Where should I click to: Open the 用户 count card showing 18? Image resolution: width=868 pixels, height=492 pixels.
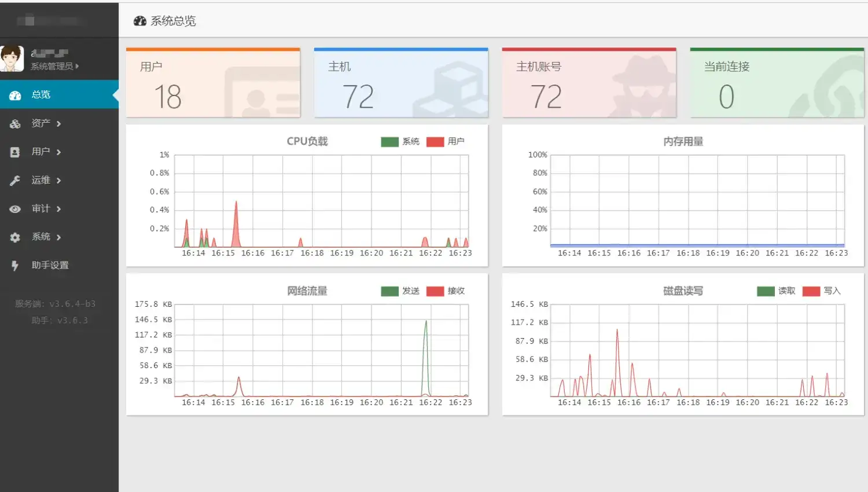point(213,83)
